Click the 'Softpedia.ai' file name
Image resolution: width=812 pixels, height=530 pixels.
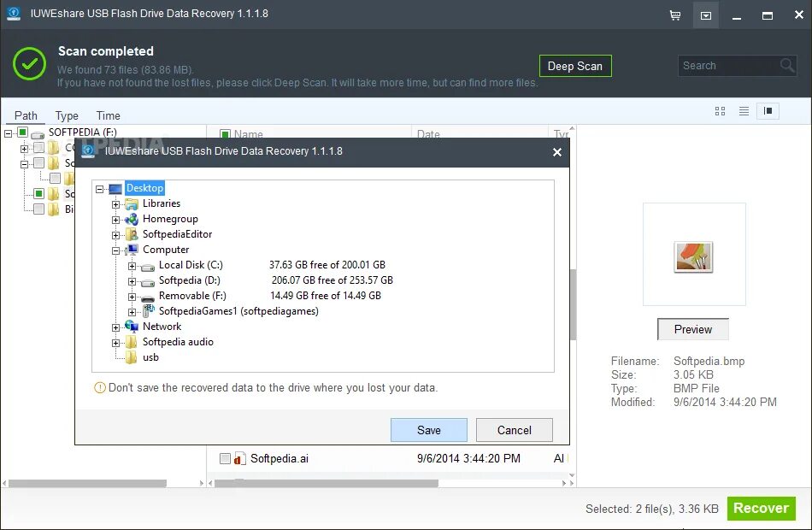tap(279, 458)
